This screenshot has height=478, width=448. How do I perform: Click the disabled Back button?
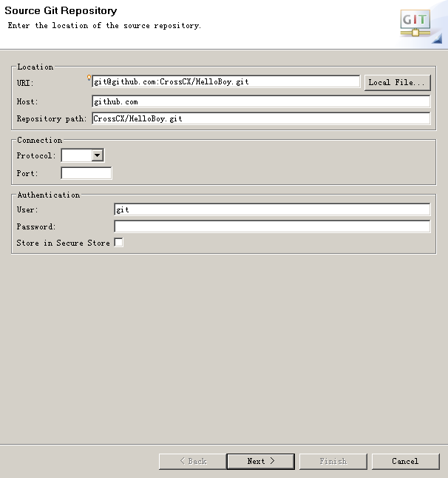[193, 461]
